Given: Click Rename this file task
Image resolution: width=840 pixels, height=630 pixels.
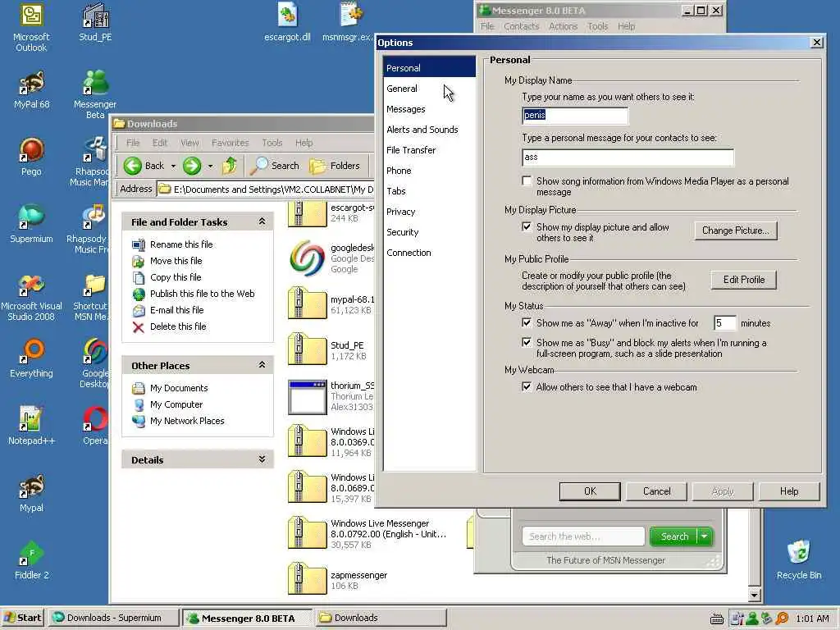Looking at the screenshot, I should [x=181, y=244].
